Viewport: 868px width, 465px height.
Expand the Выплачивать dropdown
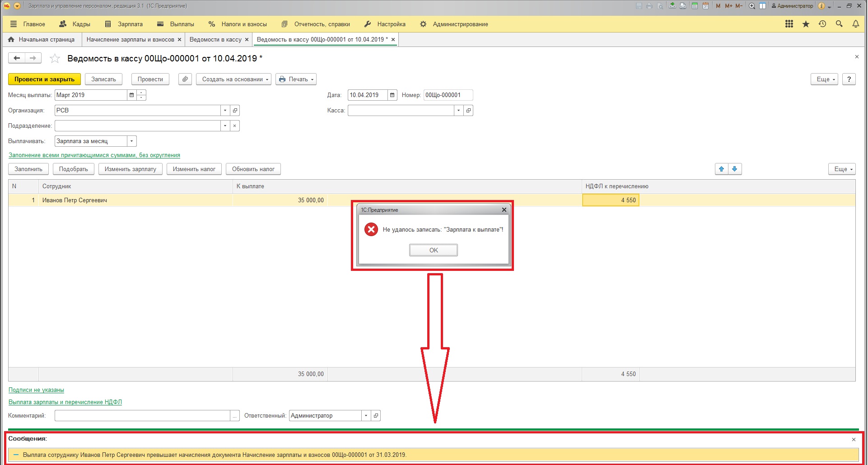(131, 141)
